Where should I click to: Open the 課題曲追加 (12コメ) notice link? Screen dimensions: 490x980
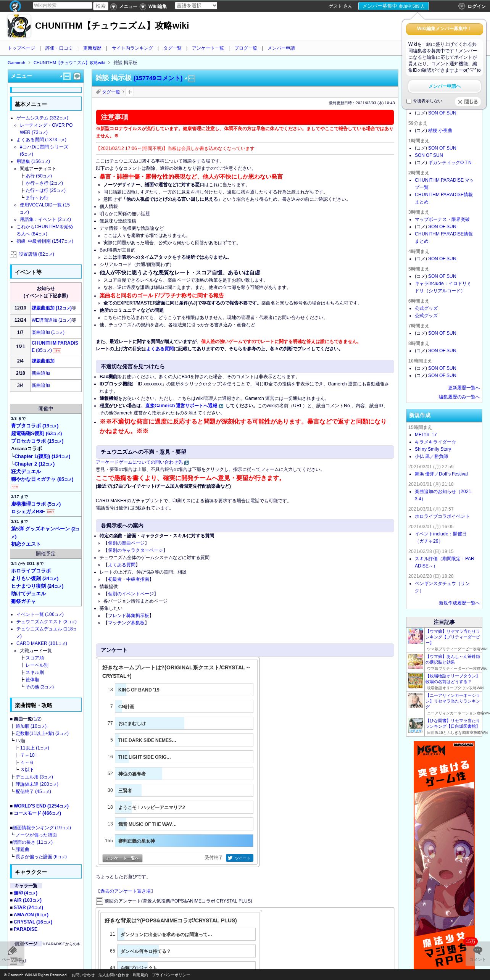(x=52, y=308)
